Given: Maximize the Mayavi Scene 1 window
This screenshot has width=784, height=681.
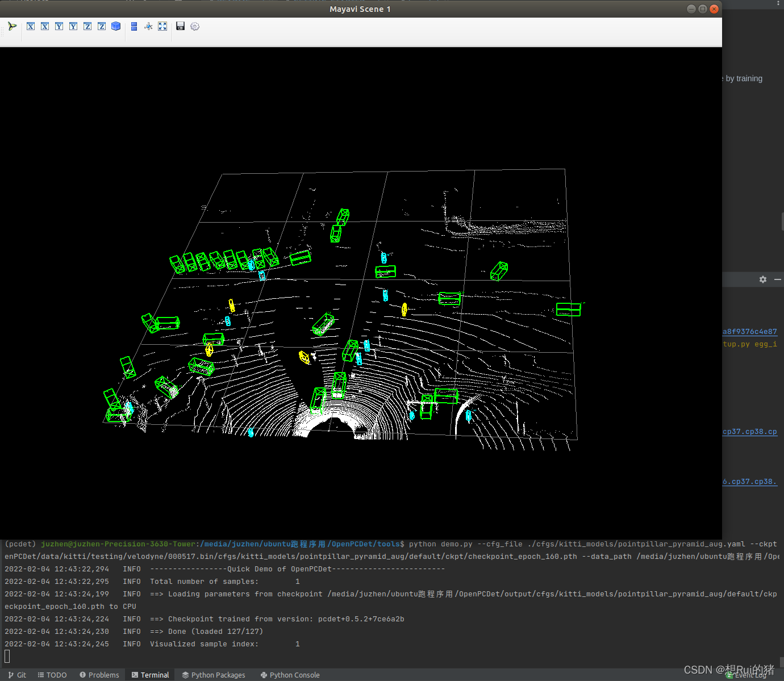Looking at the screenshot, I should click(703, 9).
